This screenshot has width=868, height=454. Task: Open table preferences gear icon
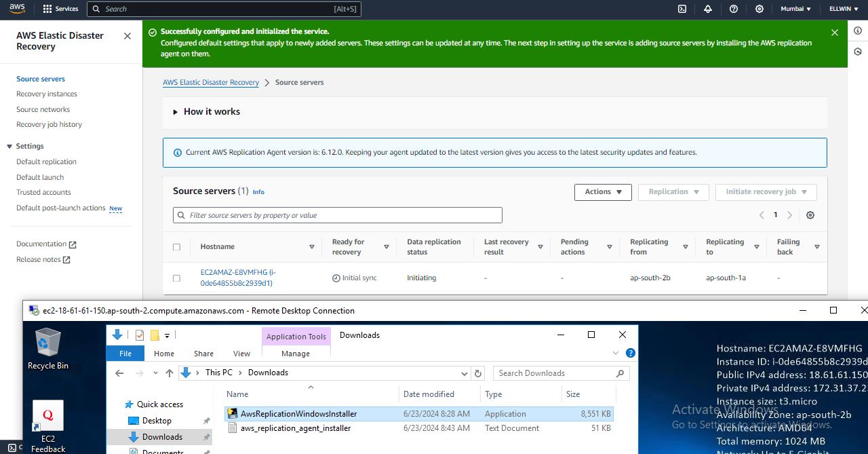(810, 215)
